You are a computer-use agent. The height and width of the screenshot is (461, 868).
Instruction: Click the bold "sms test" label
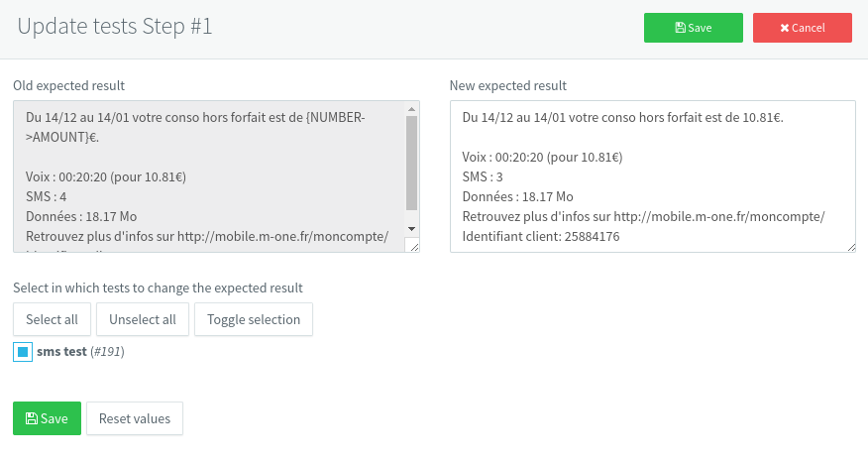pyautogui.click(x=61, y=351)
